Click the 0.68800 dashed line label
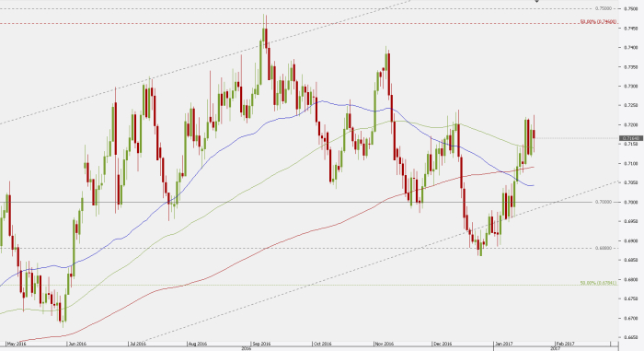The image size is (644, 351). [x=603, y=248]
